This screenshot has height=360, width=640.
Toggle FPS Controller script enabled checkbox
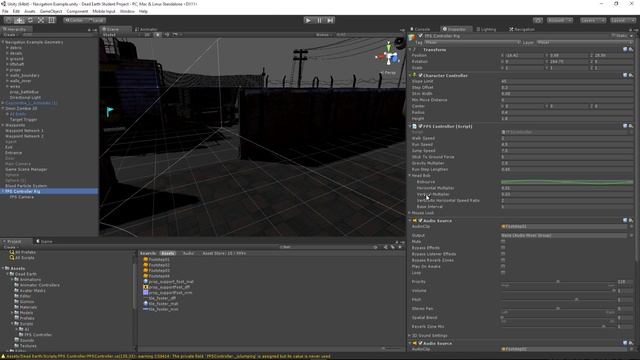point(420,126)
